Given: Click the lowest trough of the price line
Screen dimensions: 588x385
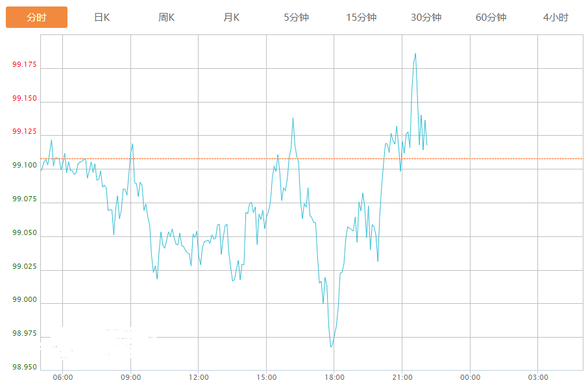Looking at the screenshot, I should [331, 347].
